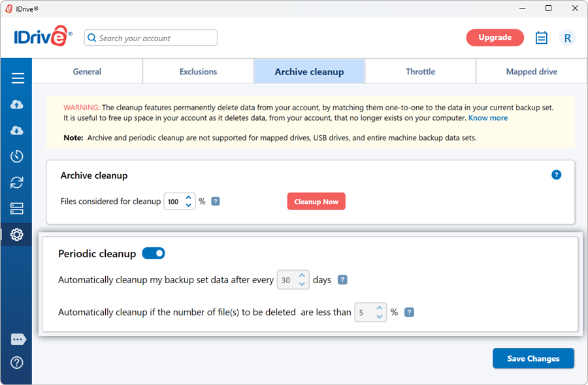Decrease Files considered for cleanup percentage
588x385 pixels.
tap(189, 205)
